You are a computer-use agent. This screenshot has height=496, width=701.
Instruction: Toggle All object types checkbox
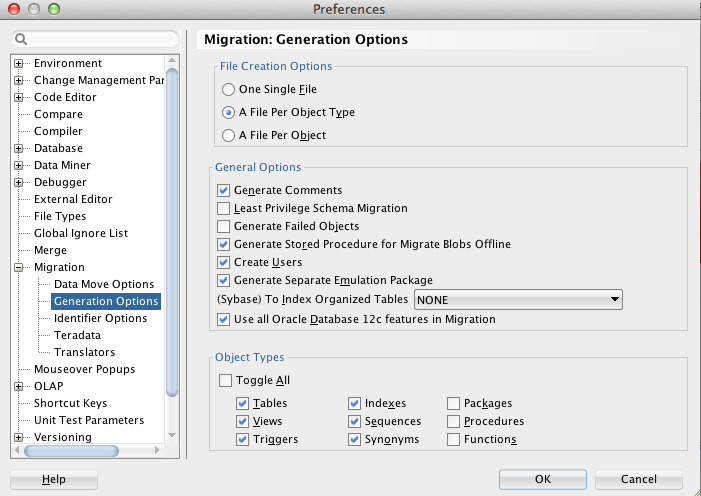click(x=224, y=380)
